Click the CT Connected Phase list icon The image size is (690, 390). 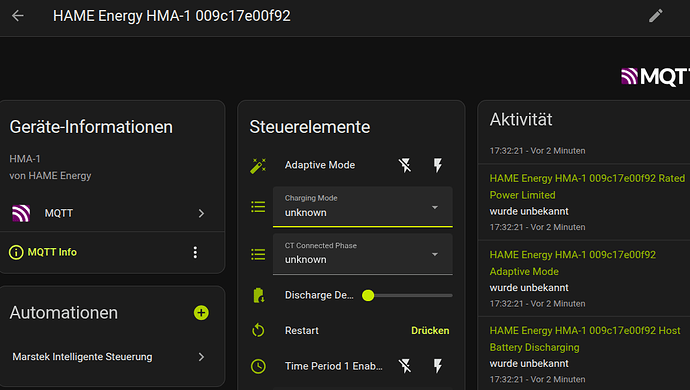[258, 254]
